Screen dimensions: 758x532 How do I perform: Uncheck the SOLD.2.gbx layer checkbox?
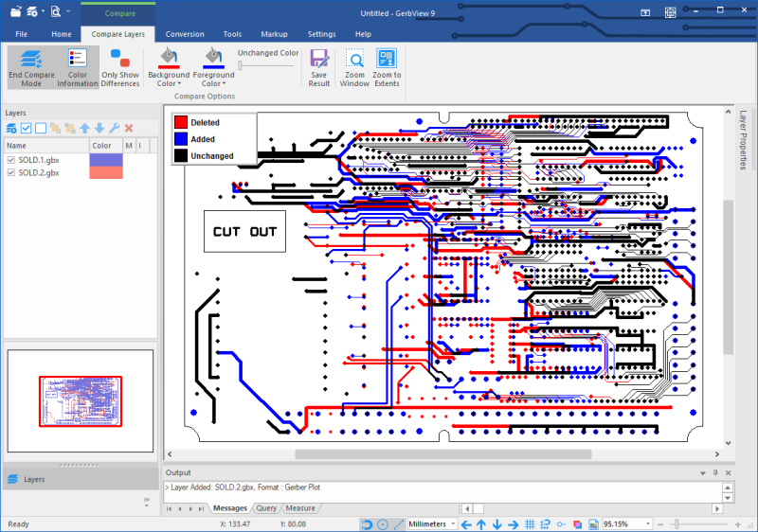[x=11, y=172]
